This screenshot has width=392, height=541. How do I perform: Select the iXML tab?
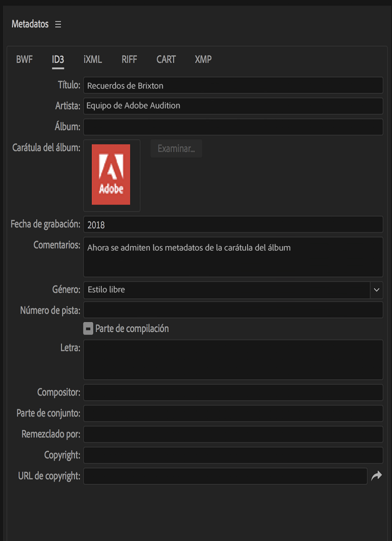91,59
